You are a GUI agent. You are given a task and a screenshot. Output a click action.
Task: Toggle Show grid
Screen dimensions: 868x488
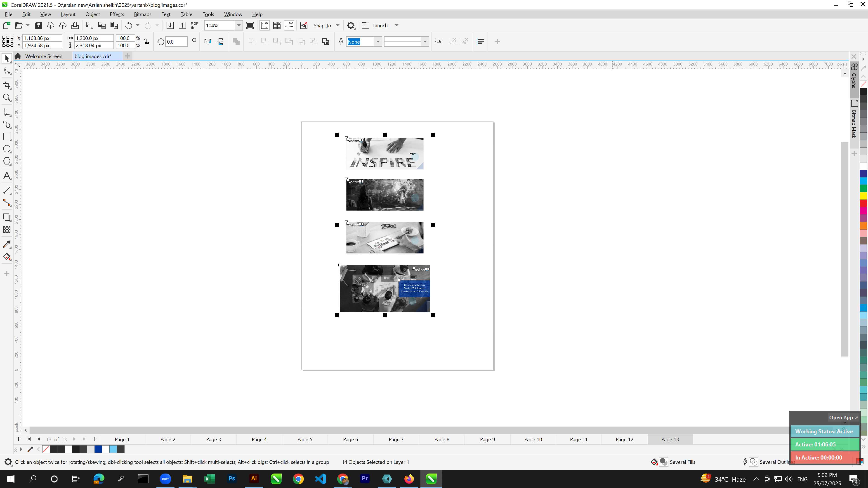(x=277, y=25)
